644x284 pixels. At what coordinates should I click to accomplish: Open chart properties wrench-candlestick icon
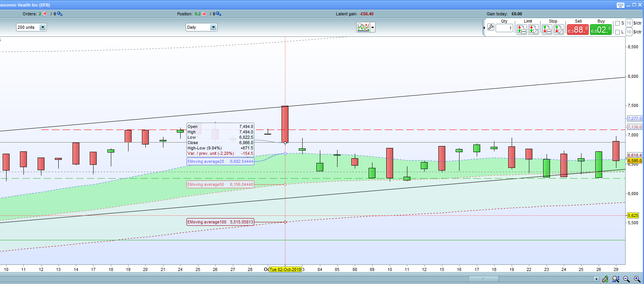tap(605, 279)
